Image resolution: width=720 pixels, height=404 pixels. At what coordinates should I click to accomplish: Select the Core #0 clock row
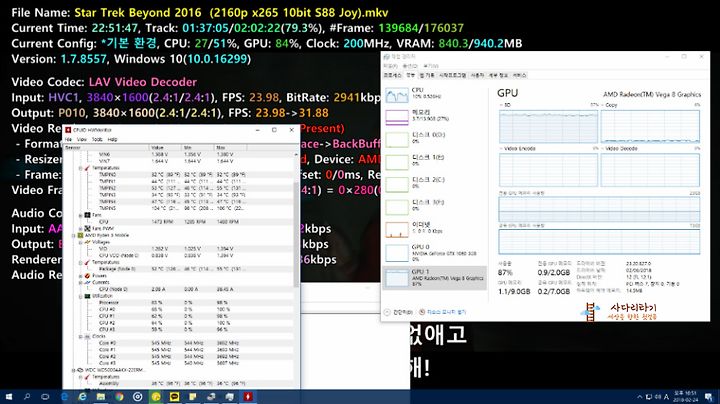pos(178,343)
